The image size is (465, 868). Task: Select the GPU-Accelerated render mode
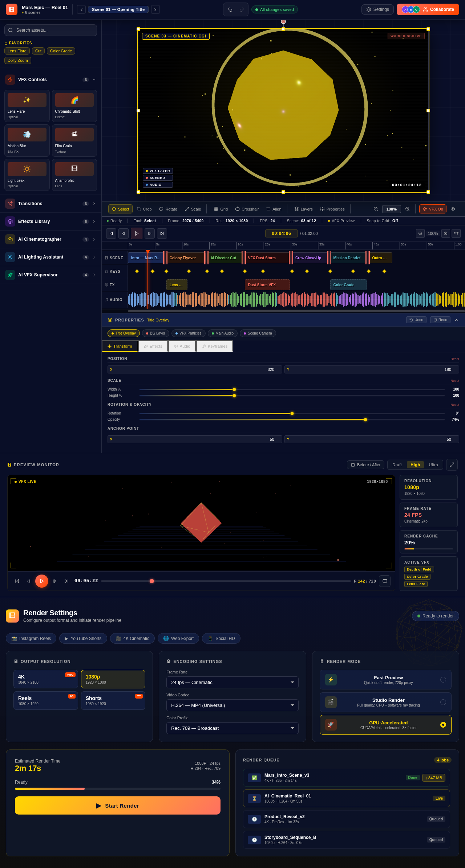tap(385, 725)
